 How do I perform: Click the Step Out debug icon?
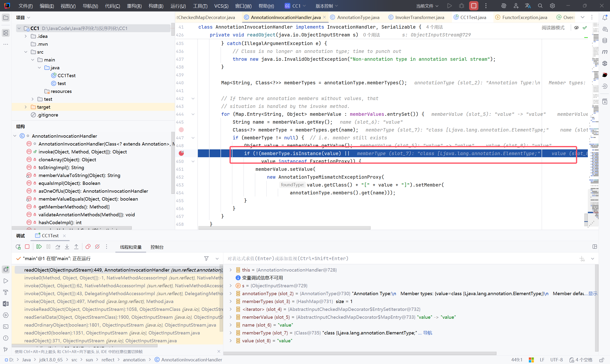pyautogui.click(x=76, y=247)
